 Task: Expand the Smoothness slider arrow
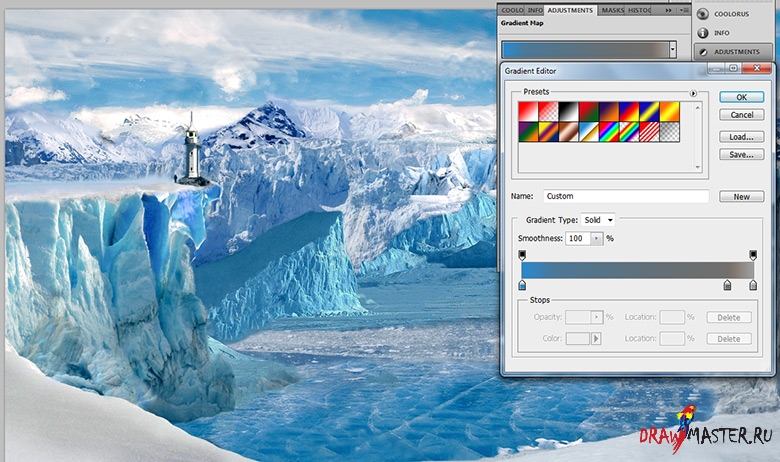pos(598,239)
